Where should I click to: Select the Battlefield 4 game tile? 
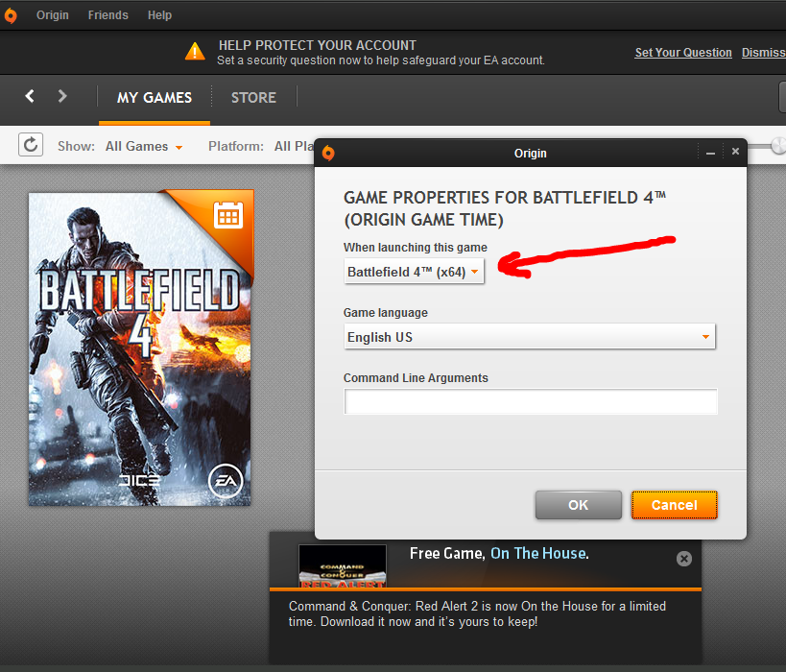[x=140, y=349]
